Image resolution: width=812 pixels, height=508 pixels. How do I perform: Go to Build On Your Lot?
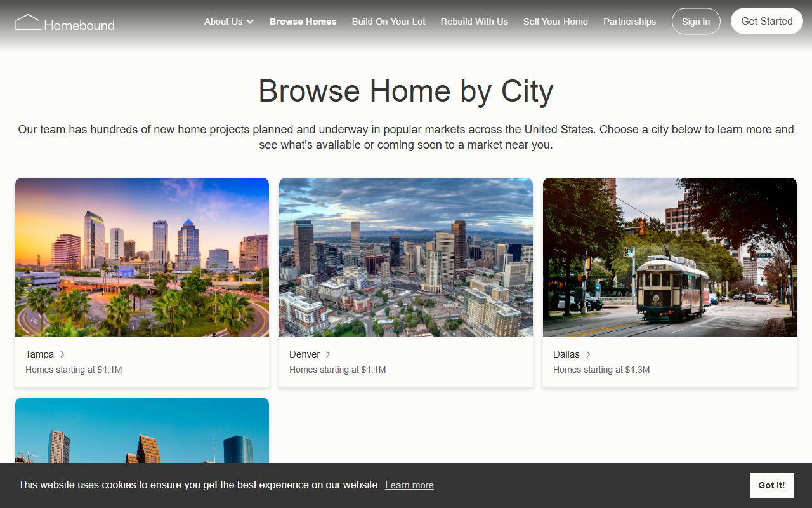pyautogui.click(x=389, y=22)
